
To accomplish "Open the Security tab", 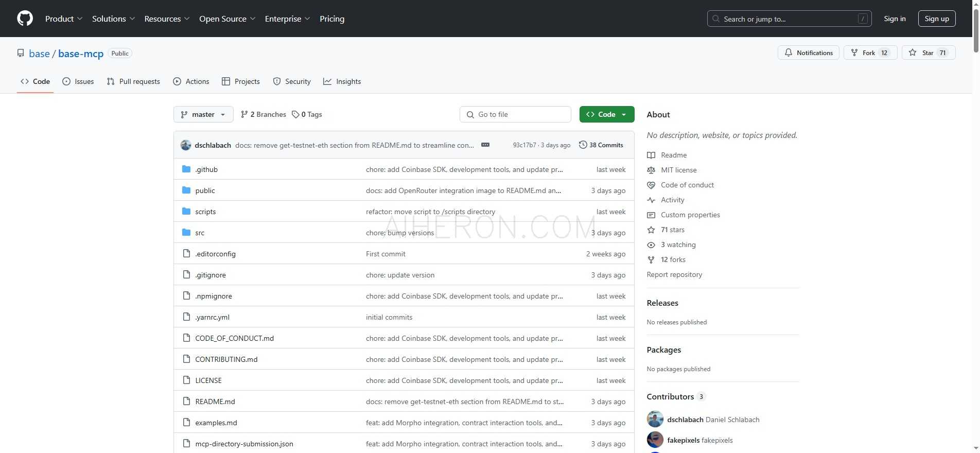I will pyautogui.click(x=292, y=81).
